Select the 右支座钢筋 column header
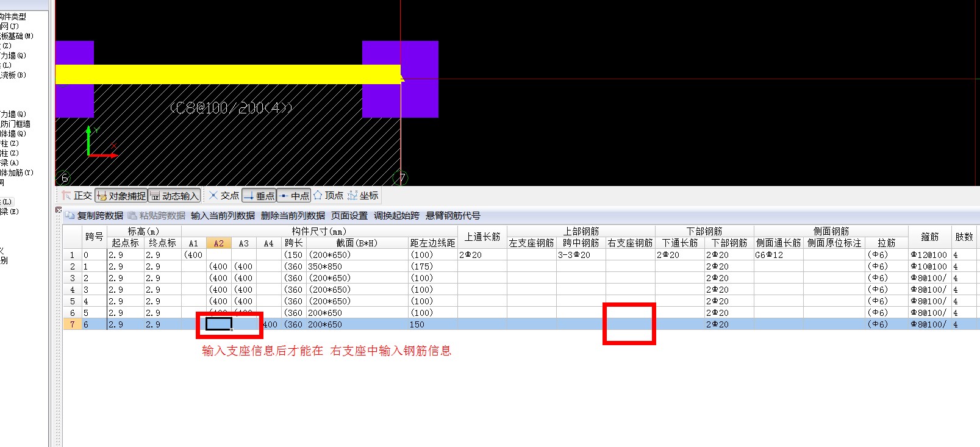This screenshot has width=980, height=447. point(630,243)
